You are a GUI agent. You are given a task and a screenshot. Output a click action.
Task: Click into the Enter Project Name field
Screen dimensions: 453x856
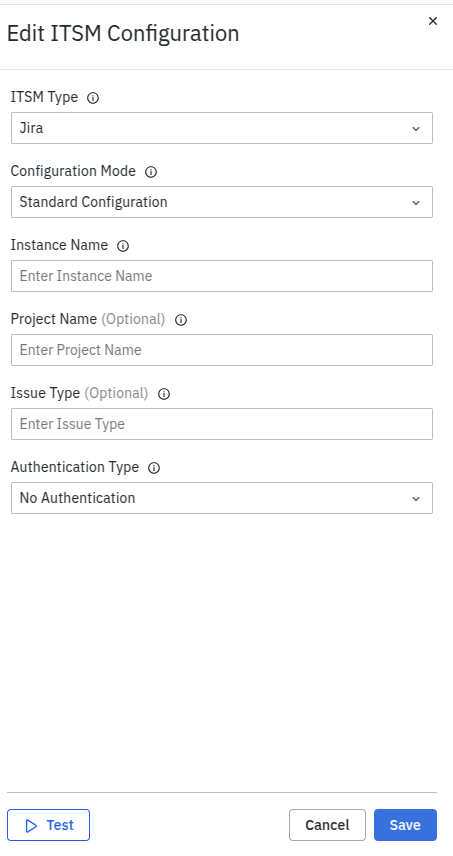(x=222, y=350)
